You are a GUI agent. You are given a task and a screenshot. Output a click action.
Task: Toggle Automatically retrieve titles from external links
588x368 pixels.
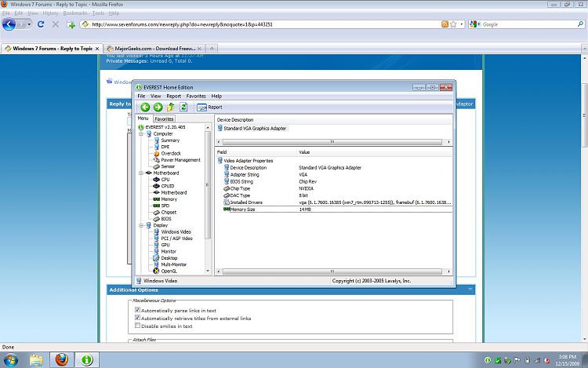[138, 318]
